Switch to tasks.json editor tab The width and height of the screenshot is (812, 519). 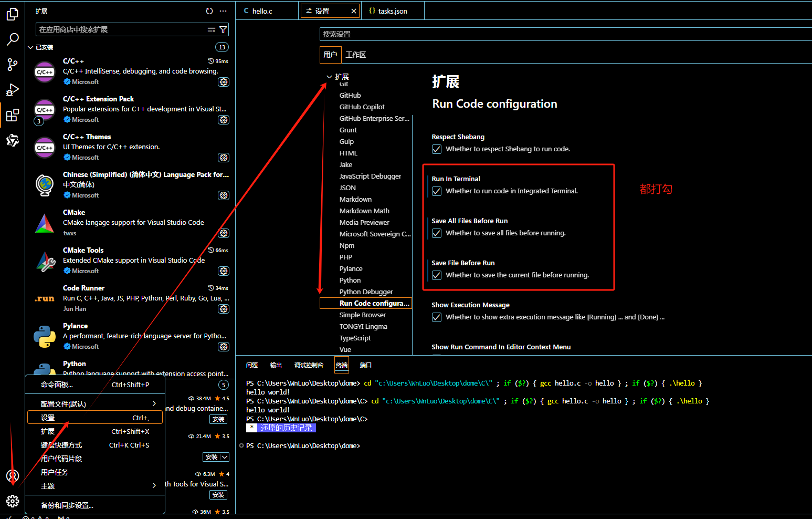[393, 11]
